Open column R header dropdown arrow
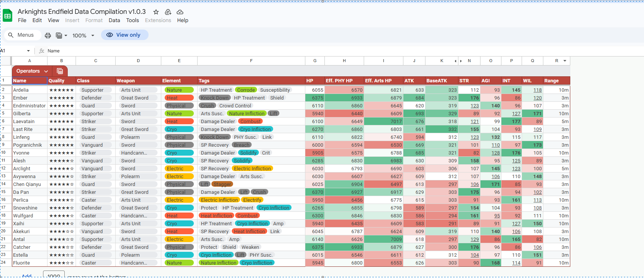The height and width of the screenshot is (278, 644). (565, 61)
